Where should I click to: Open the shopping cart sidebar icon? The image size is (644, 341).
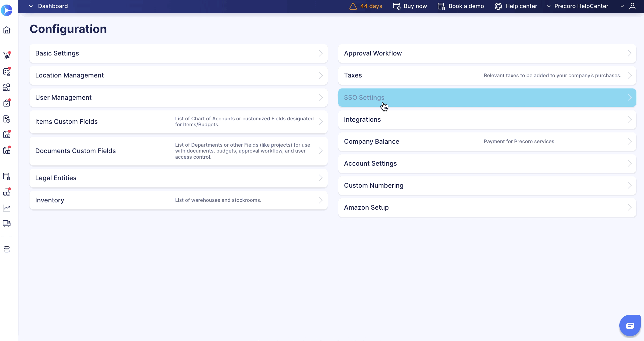(x=7, y=55)
